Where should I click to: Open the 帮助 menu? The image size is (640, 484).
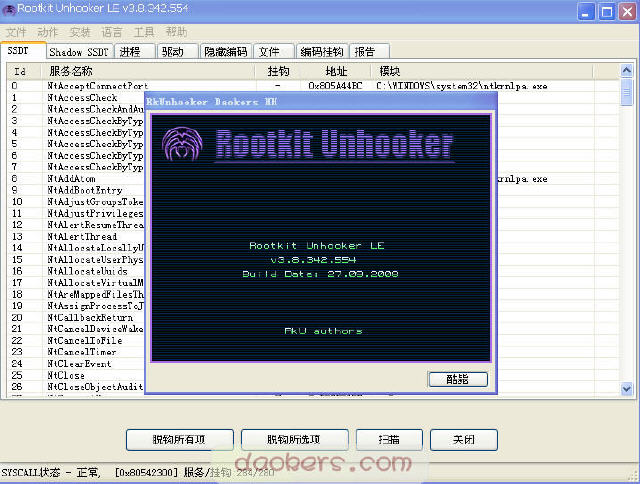tap(176, 32)
